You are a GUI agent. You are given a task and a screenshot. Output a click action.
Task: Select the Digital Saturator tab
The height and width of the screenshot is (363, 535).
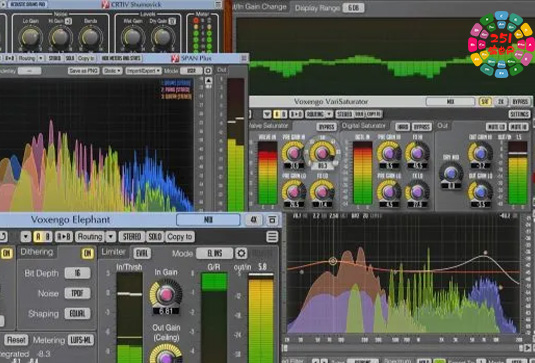tap(364, 126)
